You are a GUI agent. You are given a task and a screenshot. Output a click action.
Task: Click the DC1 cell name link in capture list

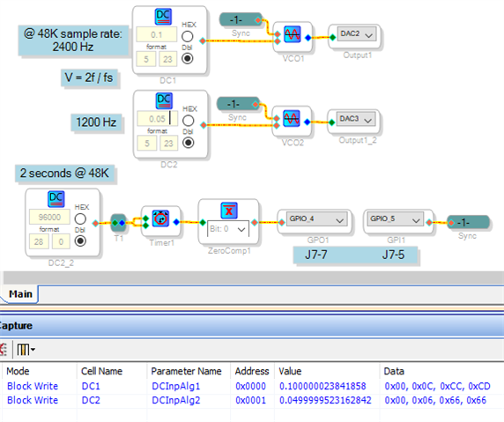[x=91, y=386]
